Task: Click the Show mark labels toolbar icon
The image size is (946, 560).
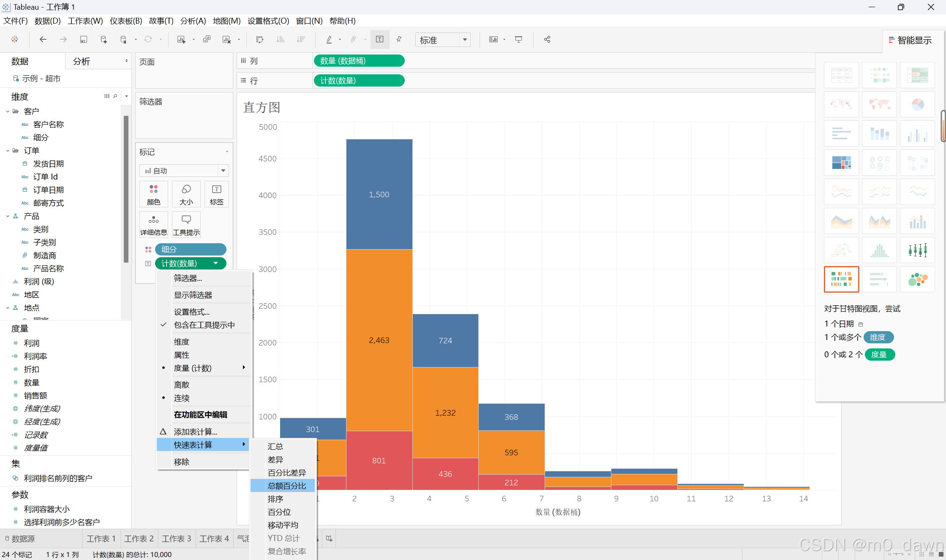Action: (379, 40)
